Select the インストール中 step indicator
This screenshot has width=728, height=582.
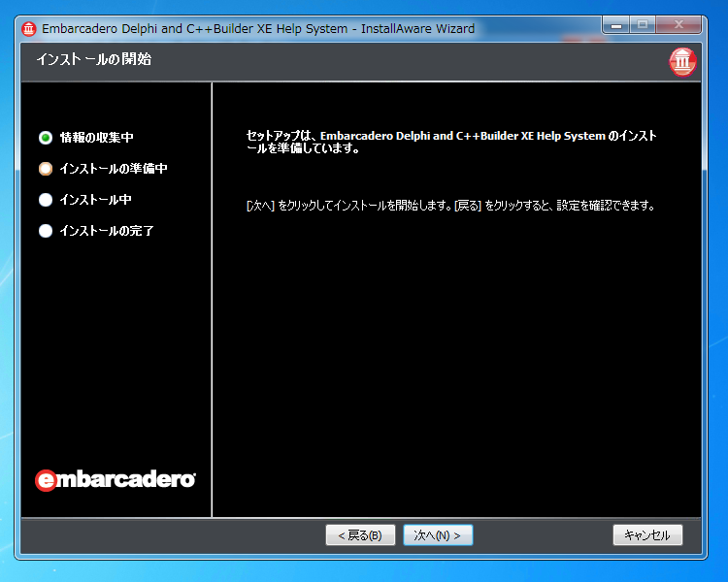click(x=46, y=200)
